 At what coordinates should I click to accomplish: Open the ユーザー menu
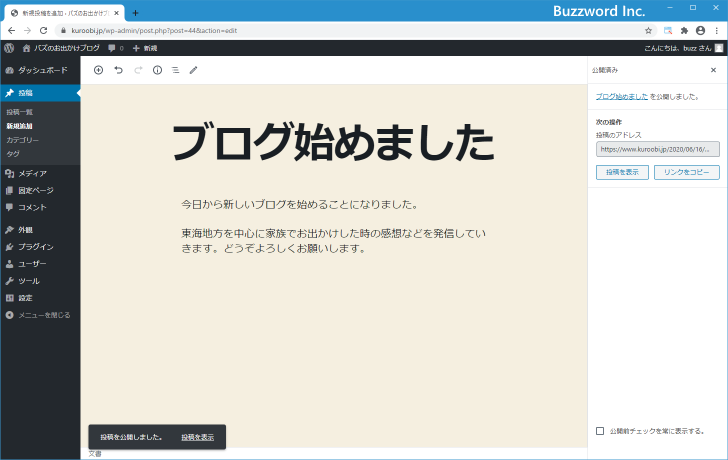(40, 264)
